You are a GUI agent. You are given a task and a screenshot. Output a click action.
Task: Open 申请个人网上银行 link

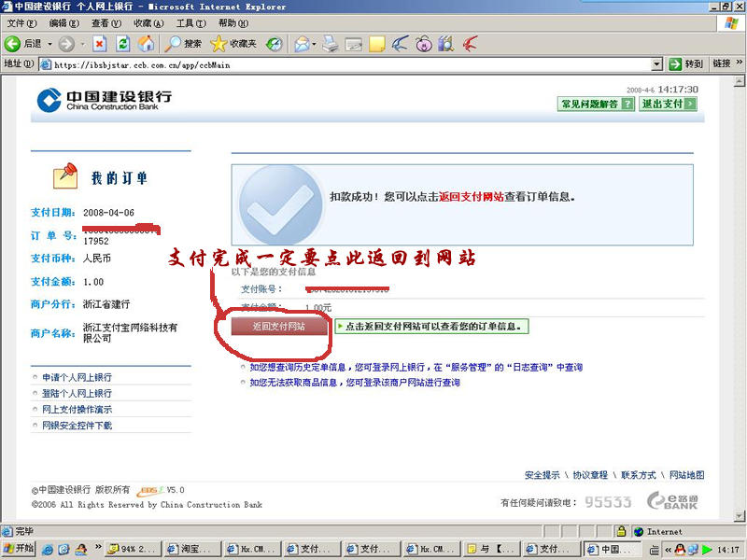click(x=77, y=377)
